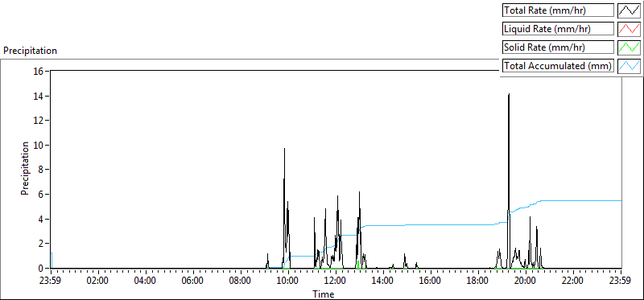Click the last 23:59 end time label
644x300 pixels.
pos(621,281)
